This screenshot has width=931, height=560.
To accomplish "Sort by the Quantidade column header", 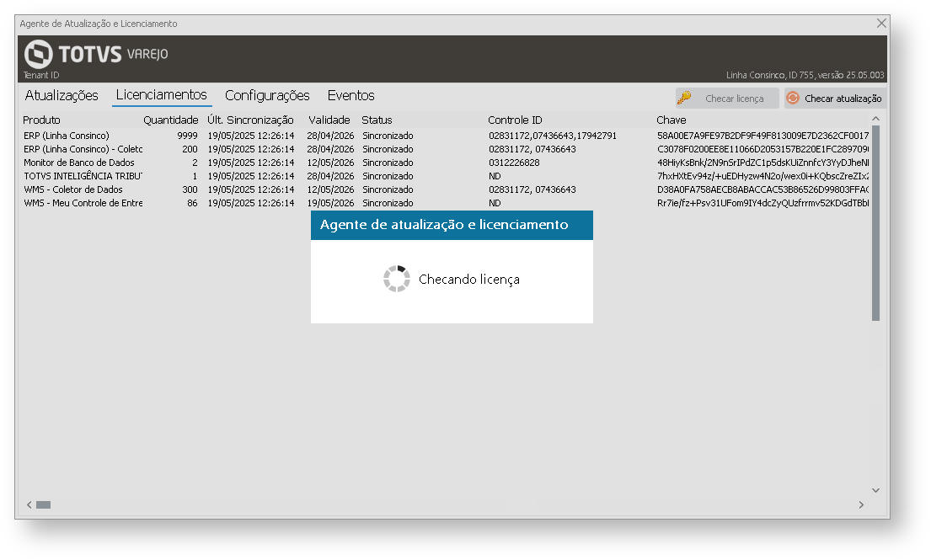I will coord(170,120).
